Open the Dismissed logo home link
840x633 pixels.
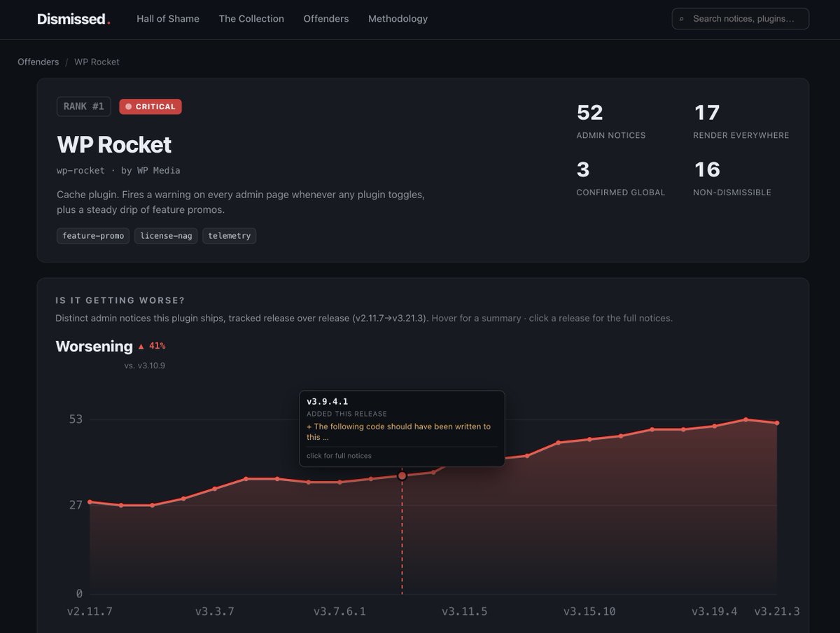[x=73, y=19]
